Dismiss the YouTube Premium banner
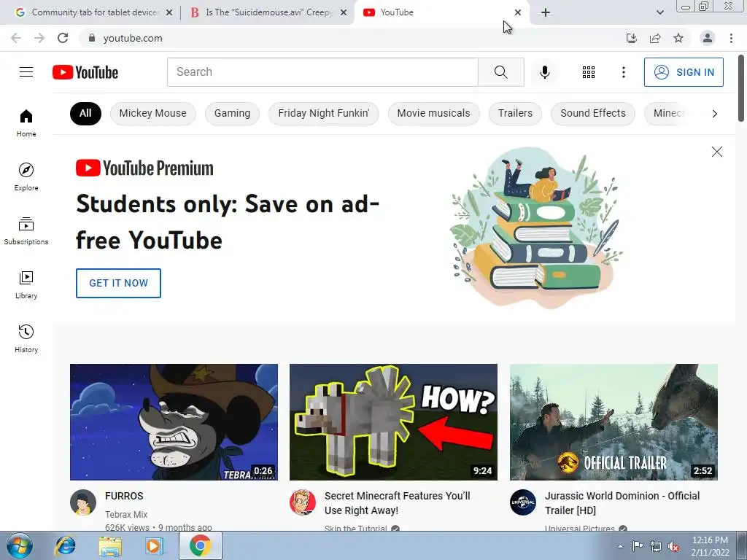 [716, 152]
